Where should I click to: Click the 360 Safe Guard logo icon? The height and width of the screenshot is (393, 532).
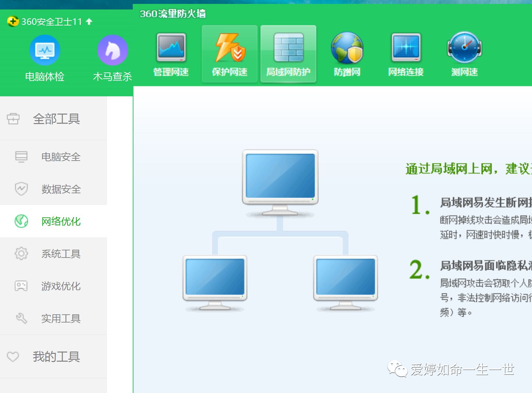point(13,22)
